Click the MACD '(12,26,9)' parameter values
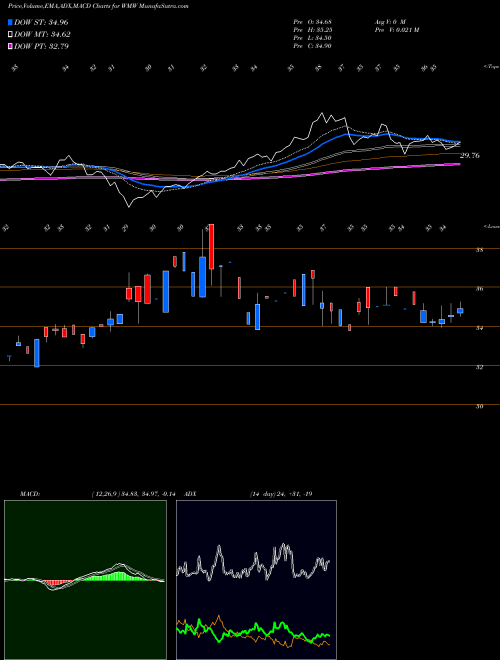Screen dimensions: 500x660 136,494
